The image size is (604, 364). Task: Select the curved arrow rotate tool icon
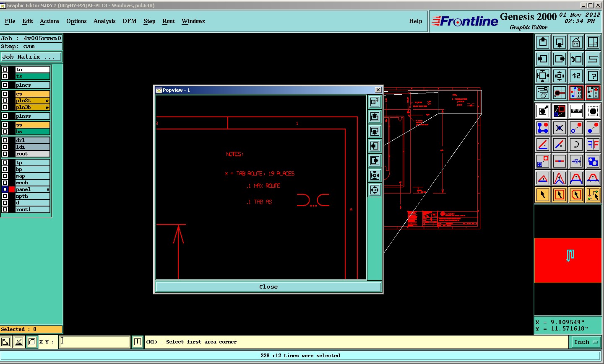576,145
